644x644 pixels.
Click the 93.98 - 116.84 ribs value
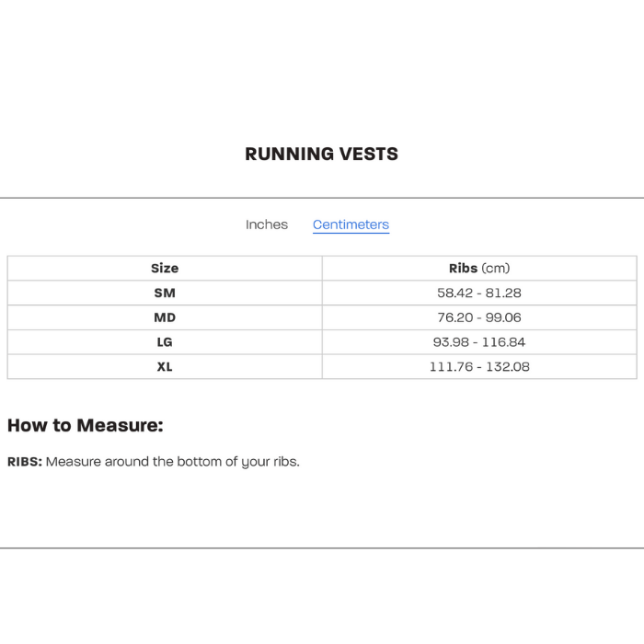[x=478, y=342]
